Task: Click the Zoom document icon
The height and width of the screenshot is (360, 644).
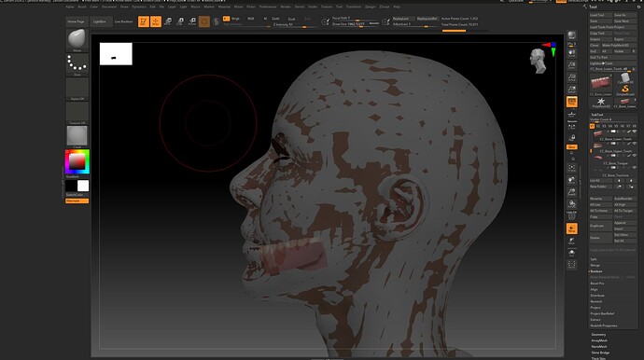Action: (571, 65)
